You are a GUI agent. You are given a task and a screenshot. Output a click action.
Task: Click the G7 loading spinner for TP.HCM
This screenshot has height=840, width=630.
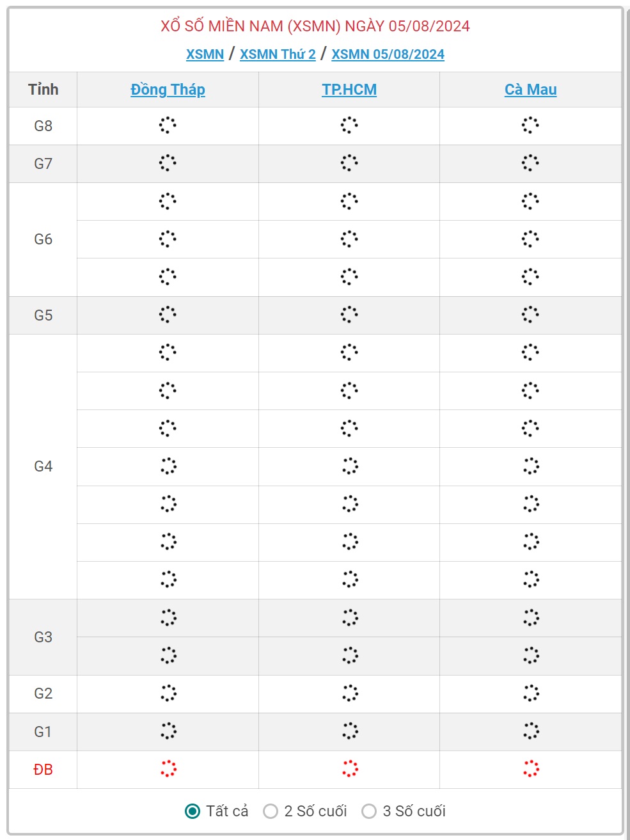coord(349,163)
